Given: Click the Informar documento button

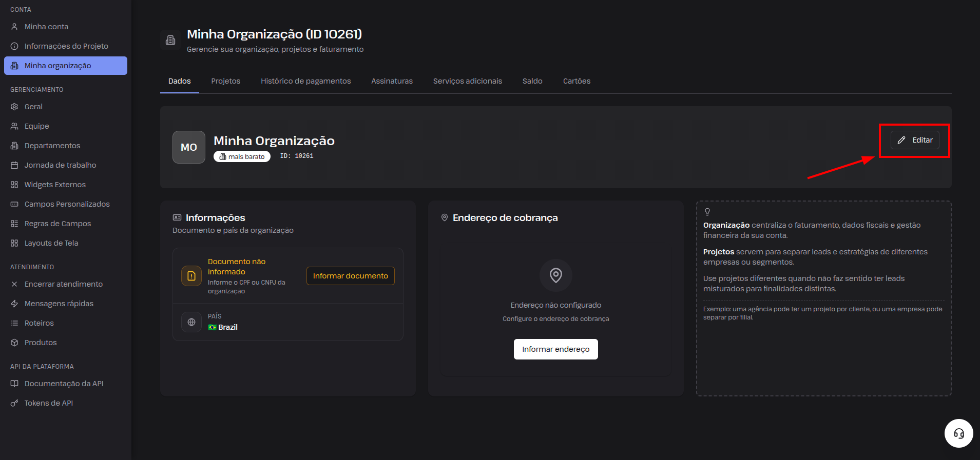Looking at the screenshot, I should click(x=351, y=276).
